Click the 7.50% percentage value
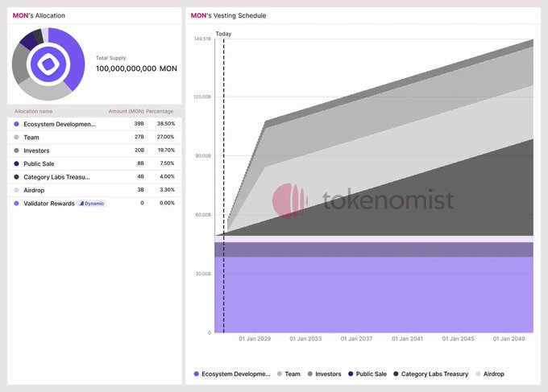This screenshot has width=548, height=392. coord(167,163)
